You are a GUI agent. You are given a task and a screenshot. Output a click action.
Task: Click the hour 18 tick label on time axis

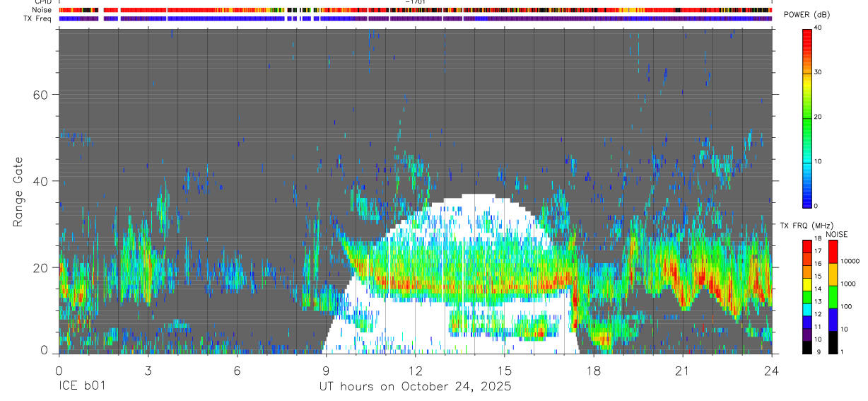click(594, 371)
